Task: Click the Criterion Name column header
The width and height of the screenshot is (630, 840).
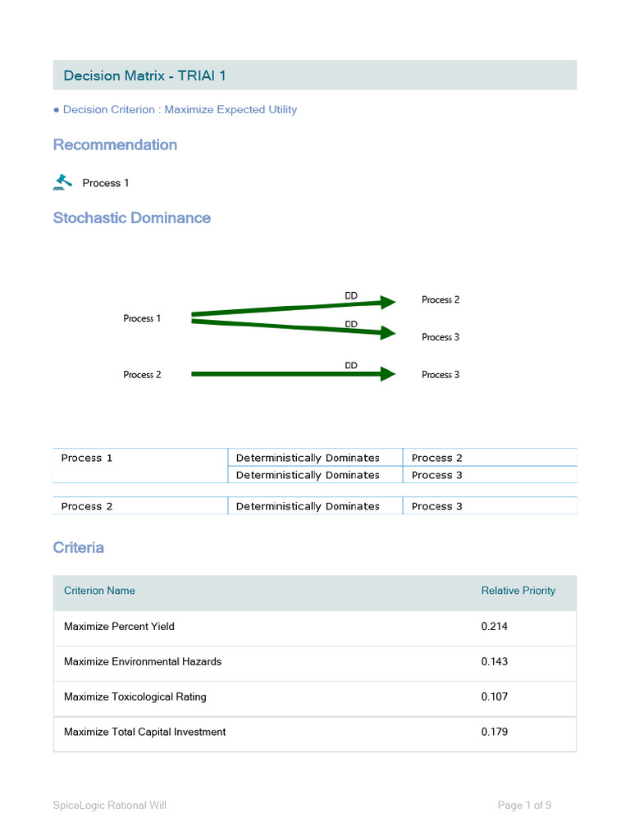Action: tap(99, 591)
